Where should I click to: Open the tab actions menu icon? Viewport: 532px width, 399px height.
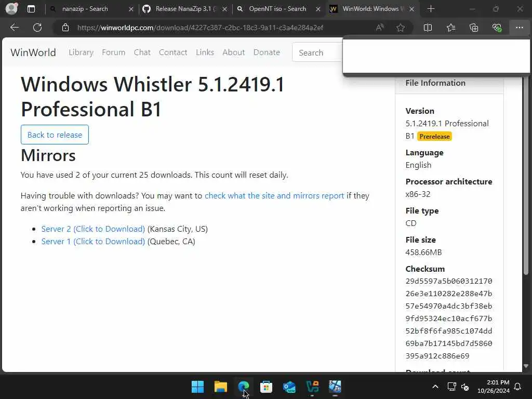(x=31, y=9)
